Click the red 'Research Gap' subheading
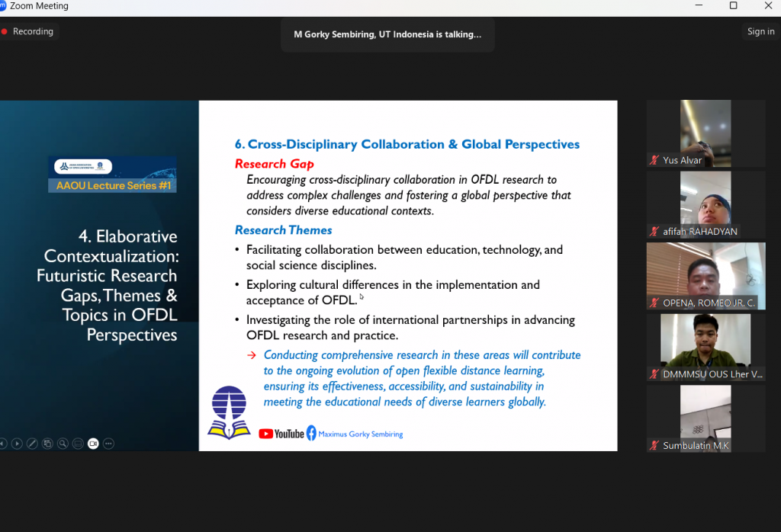The image size is (781, 532). tap(275, 164)
